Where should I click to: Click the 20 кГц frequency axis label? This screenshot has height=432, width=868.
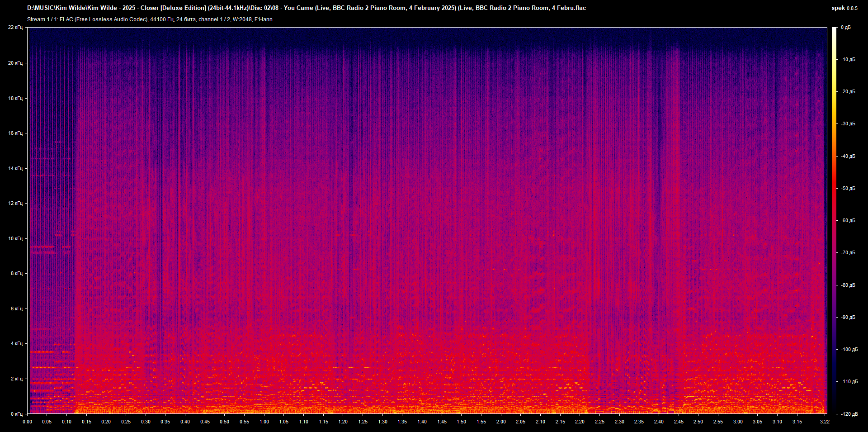pyautogui.click(x=15, y=63)
